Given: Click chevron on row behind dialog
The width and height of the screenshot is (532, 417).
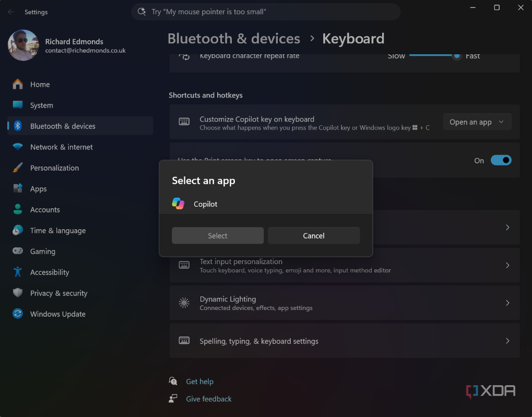Looking at the screenshot, I should [x=507, y=228].
